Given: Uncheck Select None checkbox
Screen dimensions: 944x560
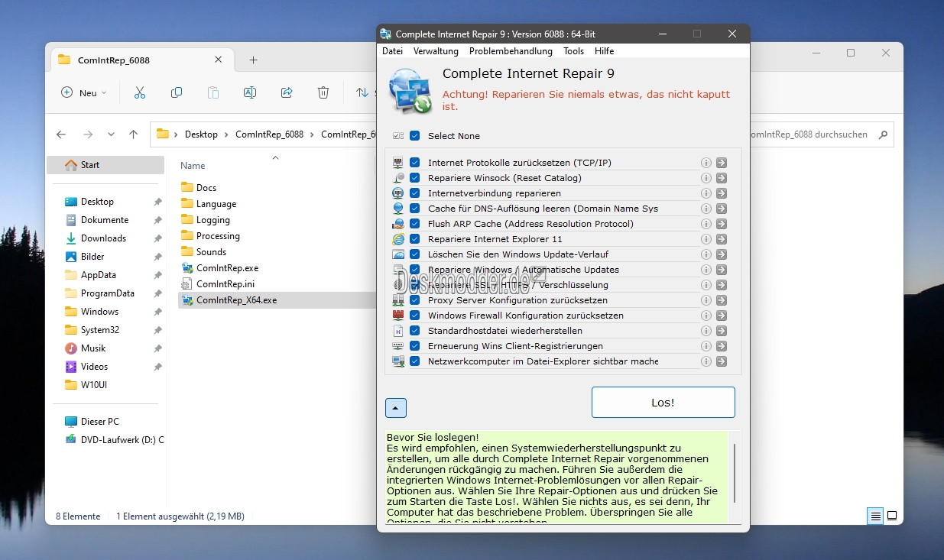Looking at the screenshot, I should pyautogui.click(x=415, y=136).
